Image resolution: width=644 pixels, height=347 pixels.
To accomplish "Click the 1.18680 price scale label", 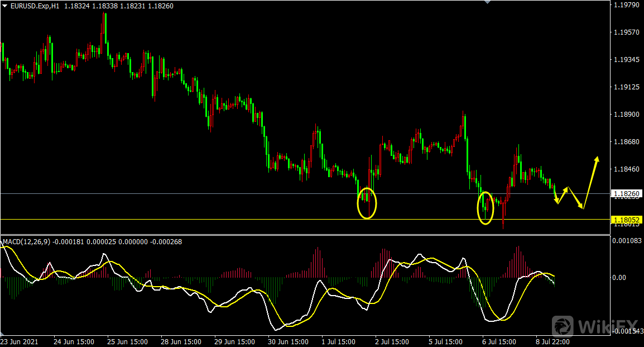I will pyautogui.click(x=626, y=142).
